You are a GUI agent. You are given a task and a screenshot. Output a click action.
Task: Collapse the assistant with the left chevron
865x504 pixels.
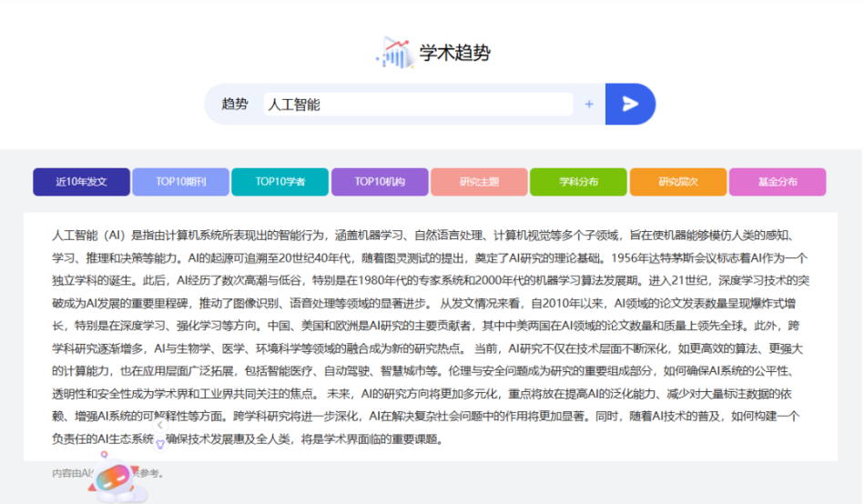pos(160,424)
